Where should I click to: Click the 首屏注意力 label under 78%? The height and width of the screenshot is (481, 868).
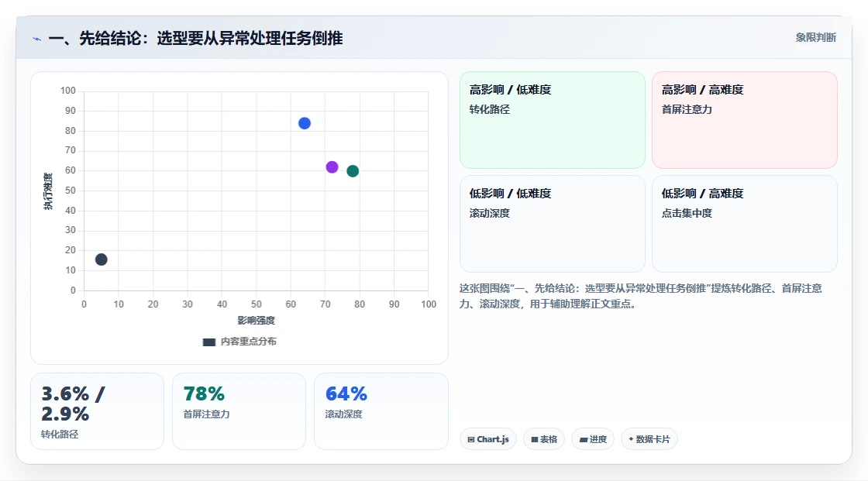pyautogui.click(x=206, y=414)
